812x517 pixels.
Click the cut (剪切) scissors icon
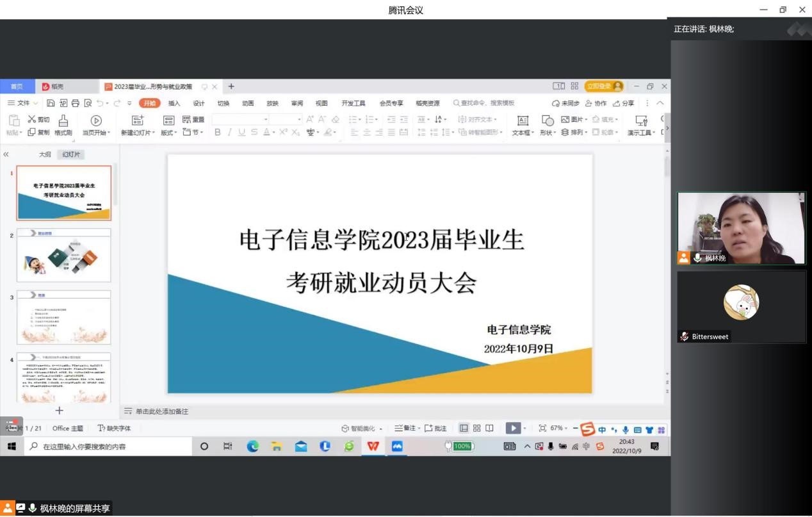pos(32,120)
